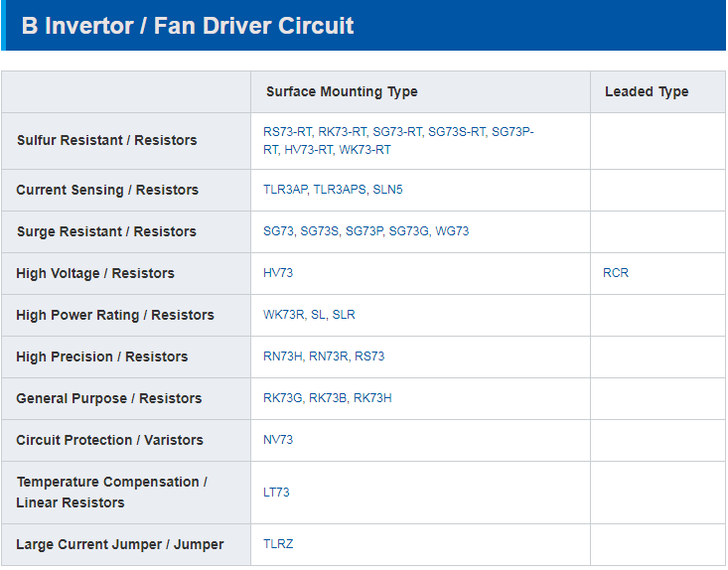Click the LT73 linear resistor link
Viewport: 728px width, 570px height.
point(276,493)
